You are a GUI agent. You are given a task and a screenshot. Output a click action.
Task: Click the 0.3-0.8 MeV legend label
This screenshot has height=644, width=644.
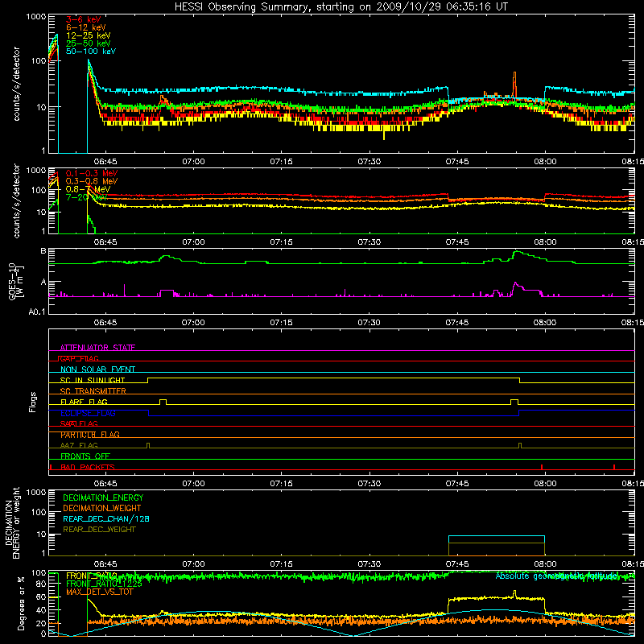coord(92,181)
